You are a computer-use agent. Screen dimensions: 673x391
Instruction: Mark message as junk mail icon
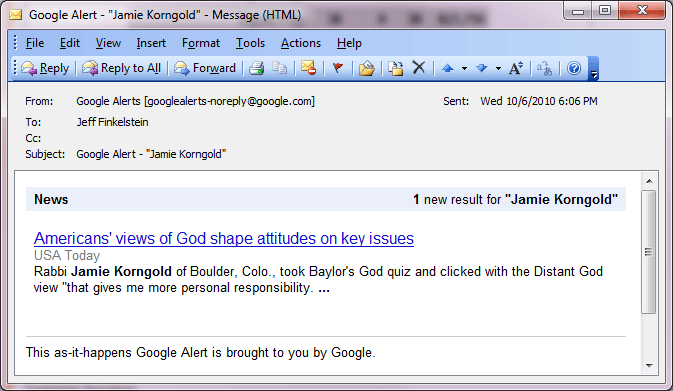(x=309, y=68)
